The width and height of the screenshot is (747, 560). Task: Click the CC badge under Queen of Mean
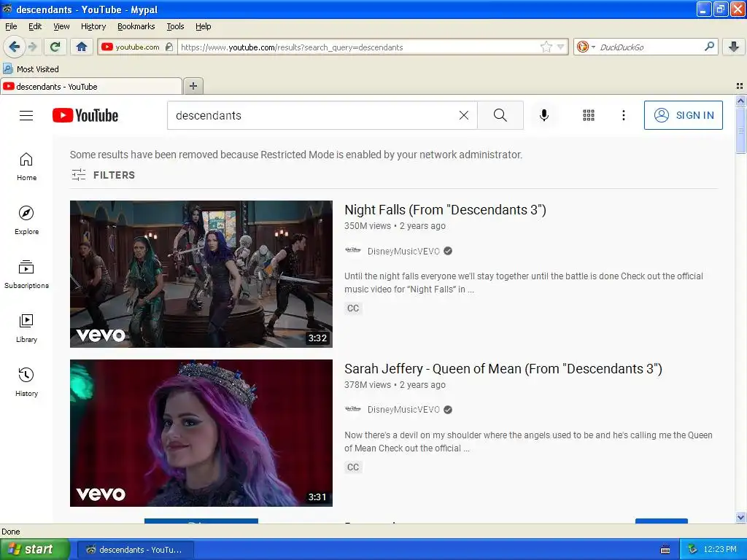pos(353,467)
